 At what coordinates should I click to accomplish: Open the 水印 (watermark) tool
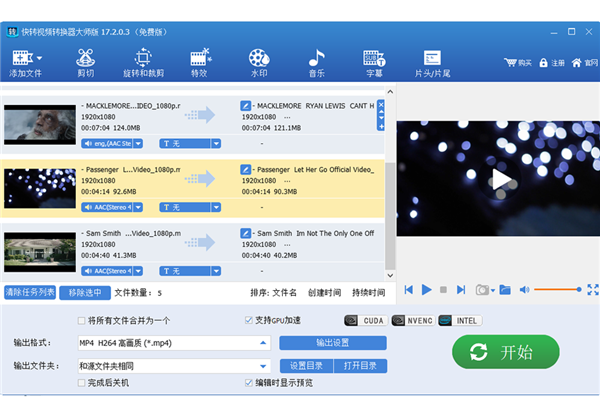click(x=259, y=63)
